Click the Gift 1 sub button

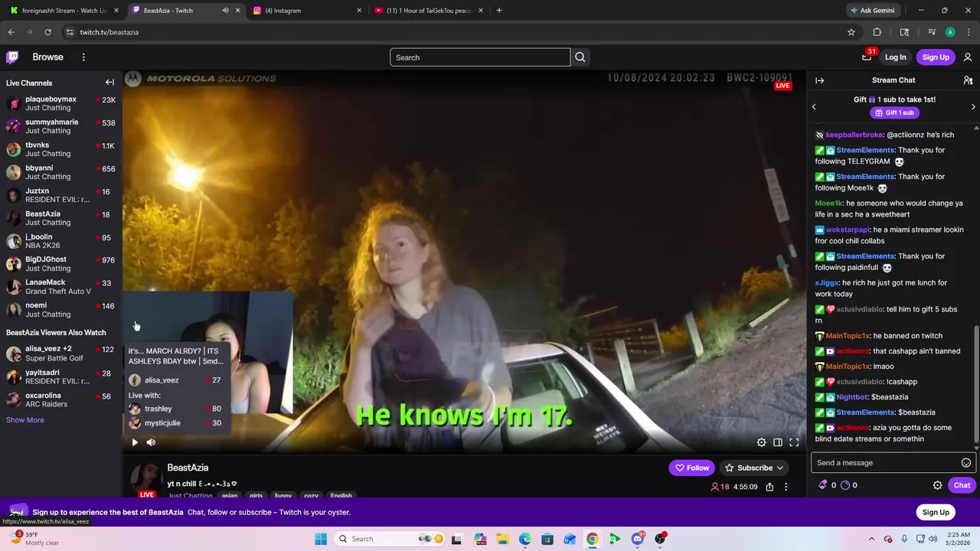click(894, 112)
